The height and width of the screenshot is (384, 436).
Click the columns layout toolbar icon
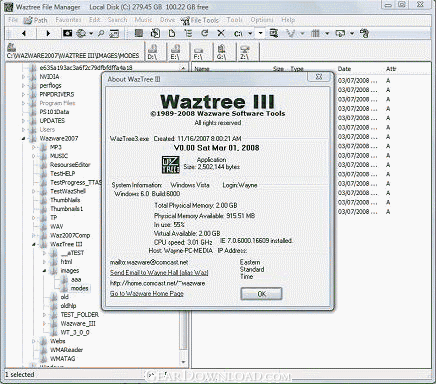click(x=315, y=33)
